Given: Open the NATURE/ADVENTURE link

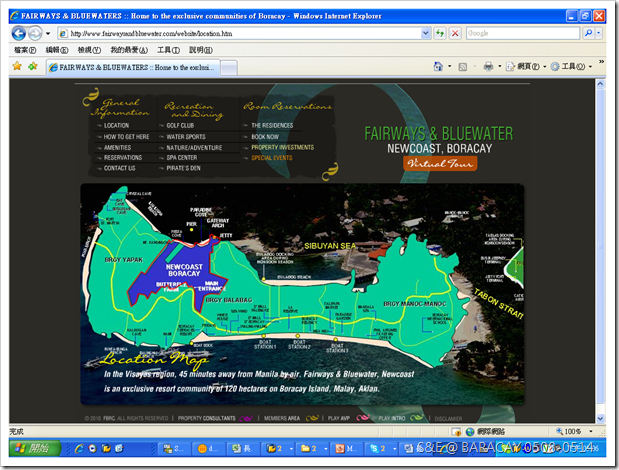Looking at the screenshot, I should 194,148.
